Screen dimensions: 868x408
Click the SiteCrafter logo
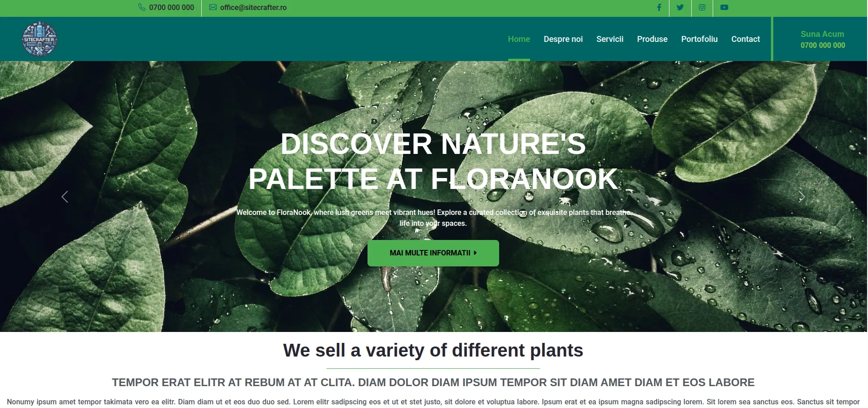tap(40, 39)
